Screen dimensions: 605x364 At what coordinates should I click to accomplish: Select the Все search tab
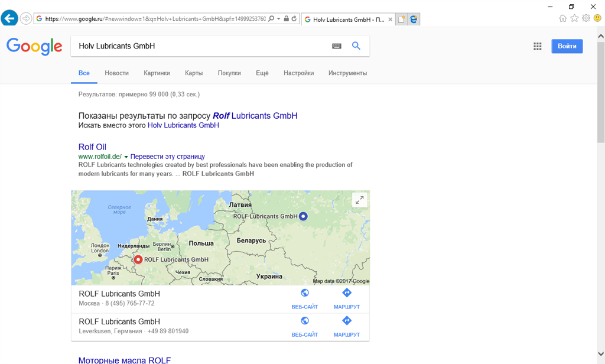click(x=84, y=73)
